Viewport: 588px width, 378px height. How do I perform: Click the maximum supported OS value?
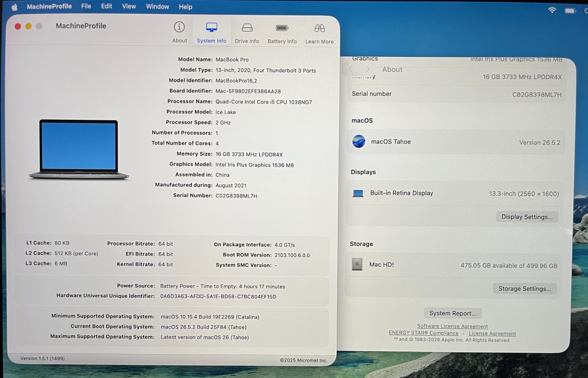(x=205, y=337)
